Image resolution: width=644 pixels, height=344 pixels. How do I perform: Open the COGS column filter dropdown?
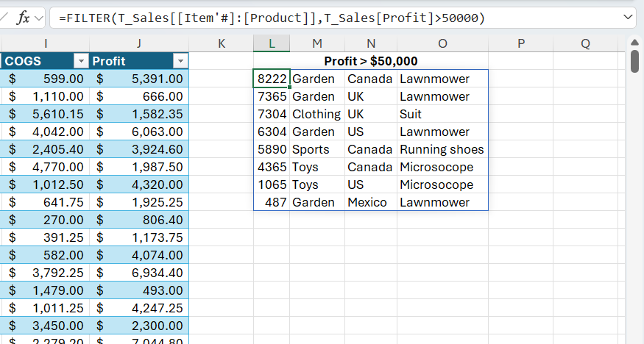[81, 61]
